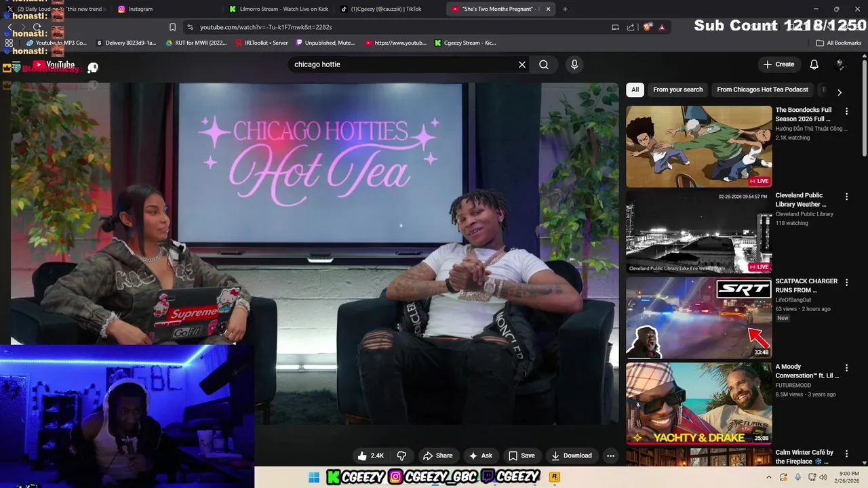This screenshot has height=488, width=868.
Task: Open options for The Boondocks video
Action: [x=846, y=110]
